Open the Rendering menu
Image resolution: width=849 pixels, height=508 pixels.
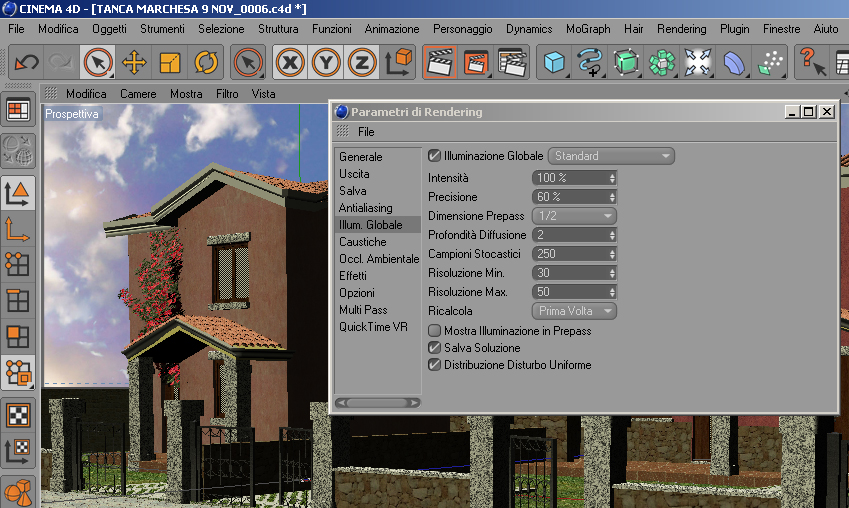click(x=681, y=29)
